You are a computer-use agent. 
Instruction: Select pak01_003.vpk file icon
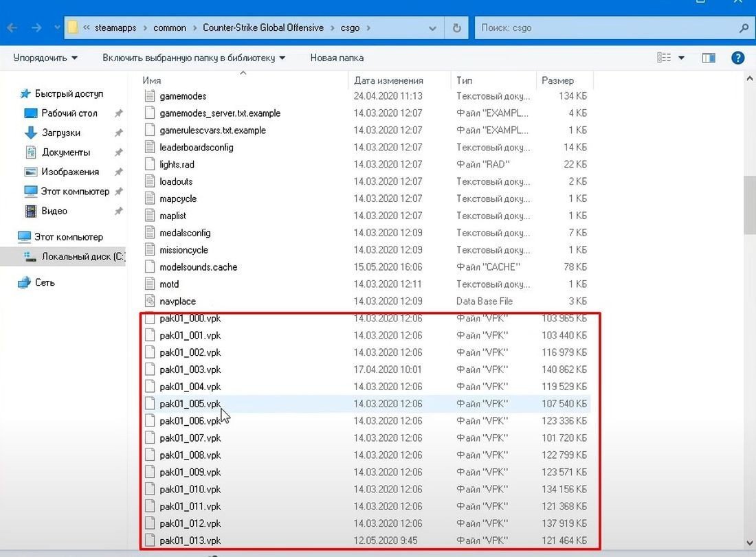(x=150, y=370)
